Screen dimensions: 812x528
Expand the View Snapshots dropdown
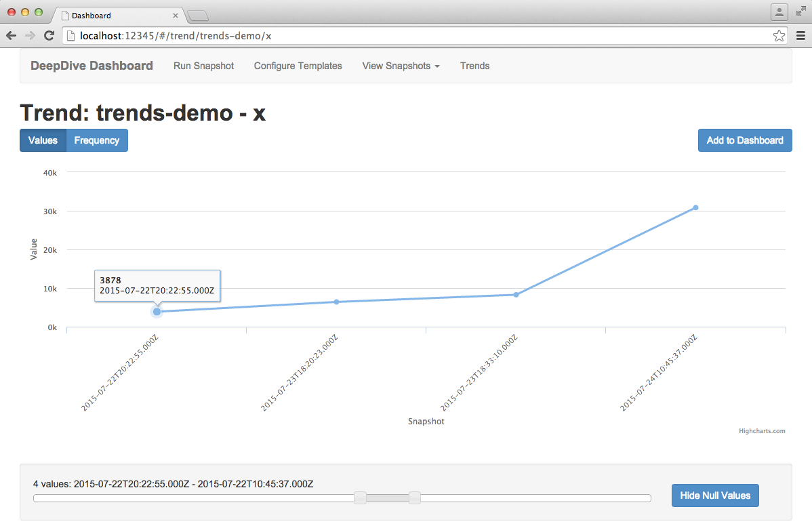(x=401, y=66)
